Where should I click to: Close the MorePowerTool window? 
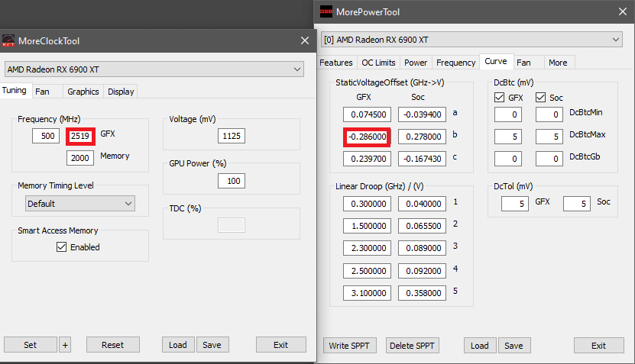pos(623,11)
